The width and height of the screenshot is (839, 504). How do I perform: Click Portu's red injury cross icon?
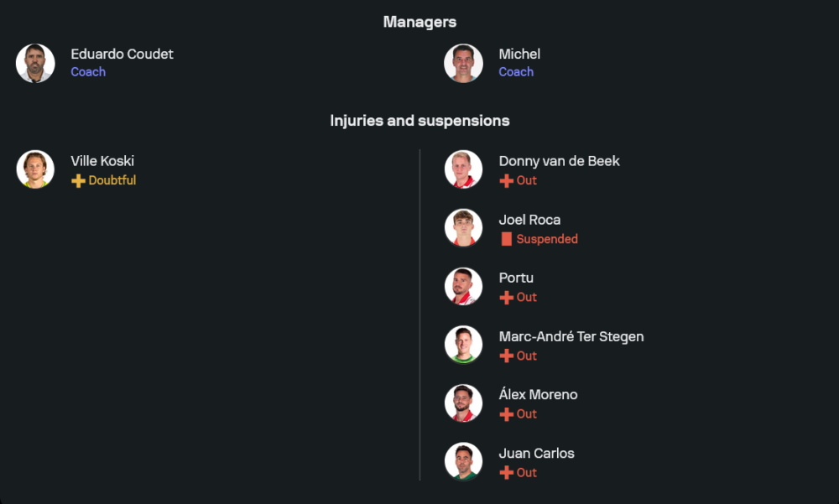tap(506, 298)
